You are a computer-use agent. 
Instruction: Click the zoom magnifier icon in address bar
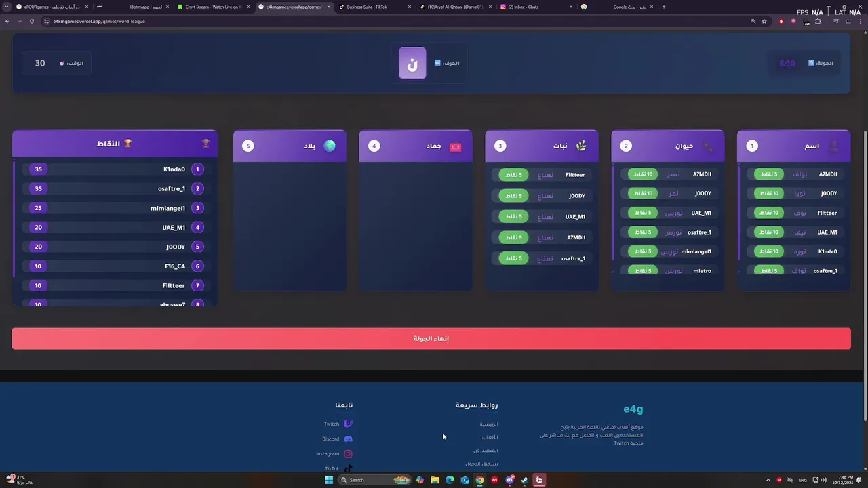tap(753, 21)
